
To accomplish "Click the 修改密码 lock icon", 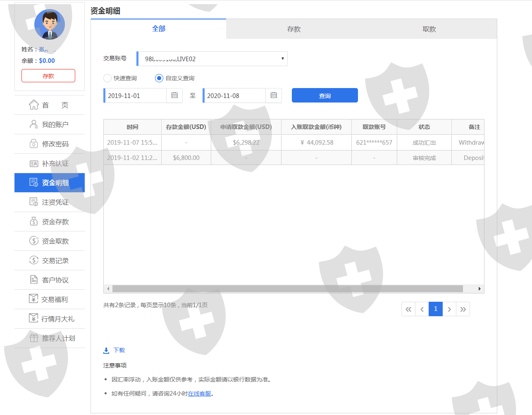I will tap(33, 144).
